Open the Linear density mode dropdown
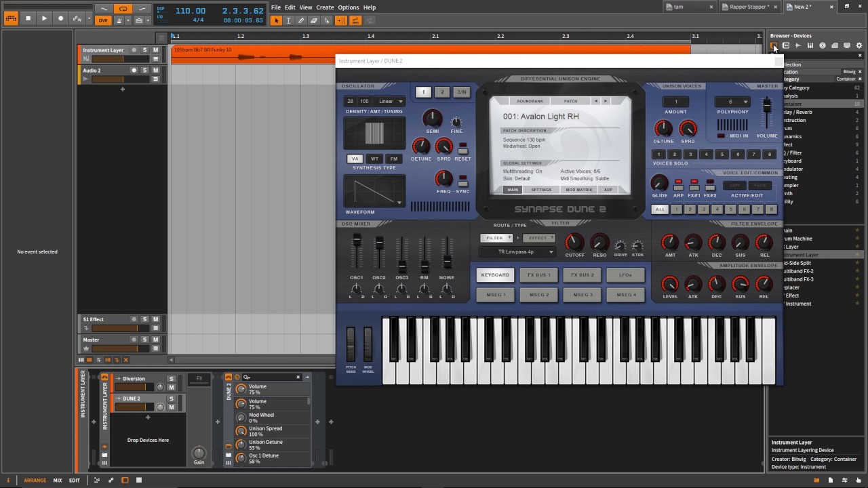The width and height of the screenshot is (868, 488). click(x=391, y=101)
